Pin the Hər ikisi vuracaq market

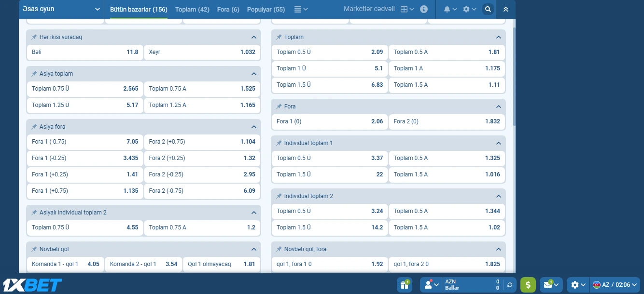point(34,37)
